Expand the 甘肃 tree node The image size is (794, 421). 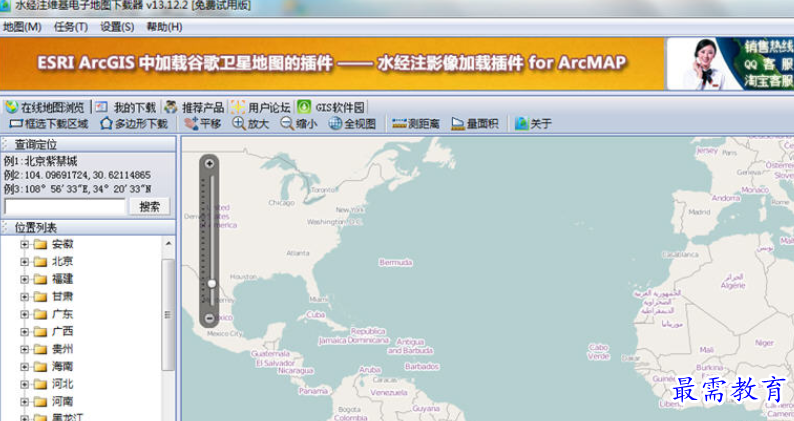coord(24,296)
